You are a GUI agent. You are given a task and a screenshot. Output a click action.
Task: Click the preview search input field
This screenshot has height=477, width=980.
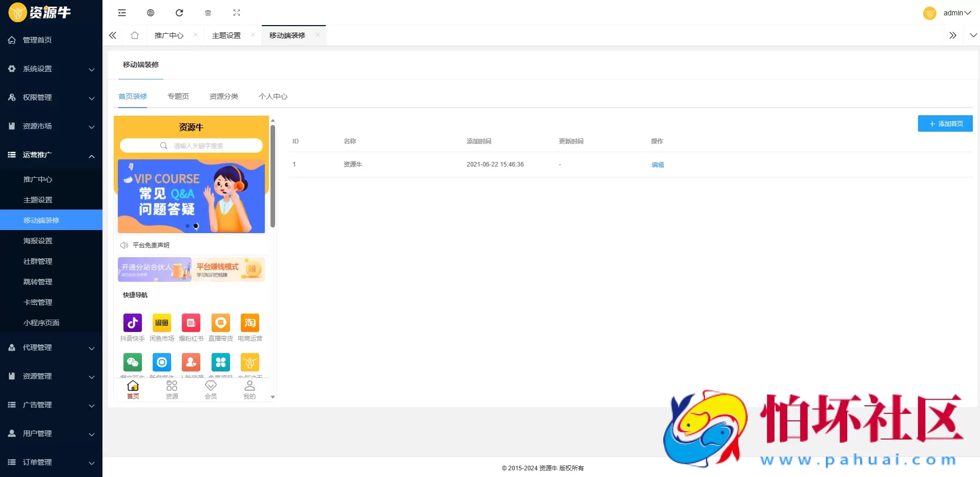click(x=191, y=146)
